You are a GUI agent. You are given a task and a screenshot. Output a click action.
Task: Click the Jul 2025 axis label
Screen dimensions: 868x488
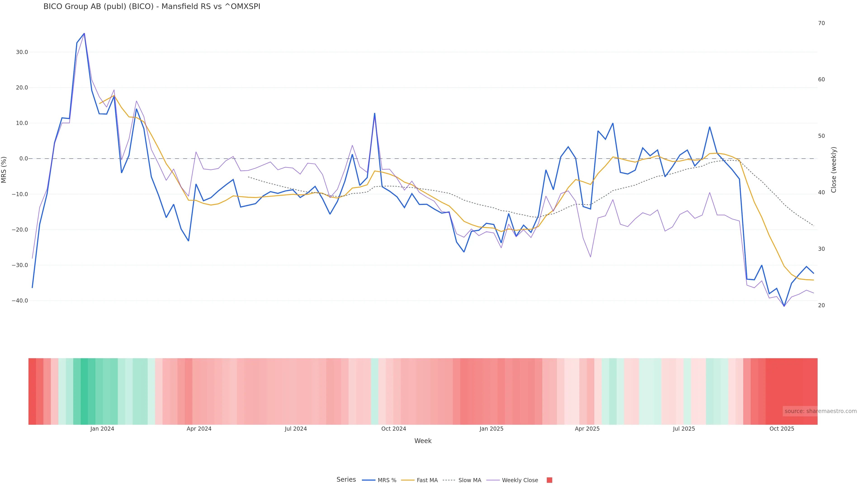tap(684, 429)
